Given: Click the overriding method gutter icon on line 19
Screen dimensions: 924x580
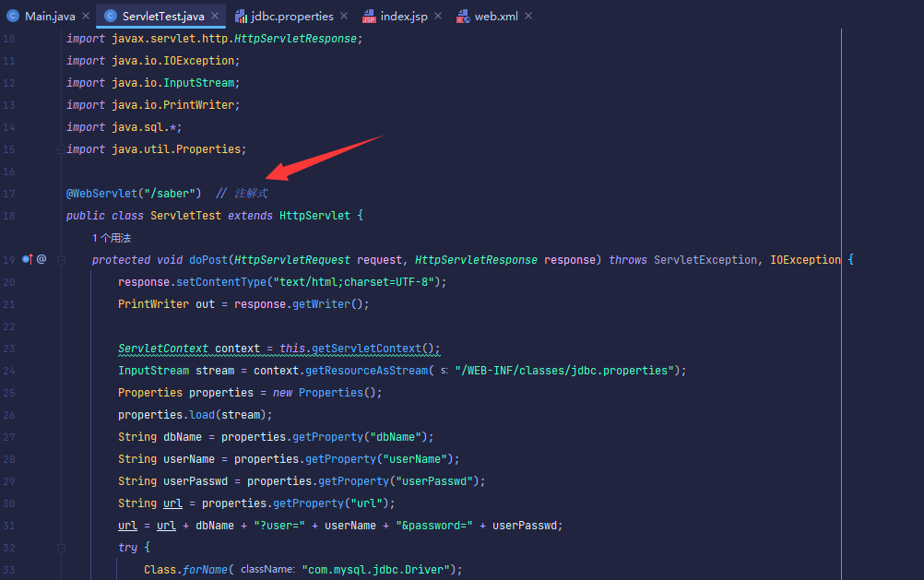Looking at the screenshot, I should tap(27, 260).
